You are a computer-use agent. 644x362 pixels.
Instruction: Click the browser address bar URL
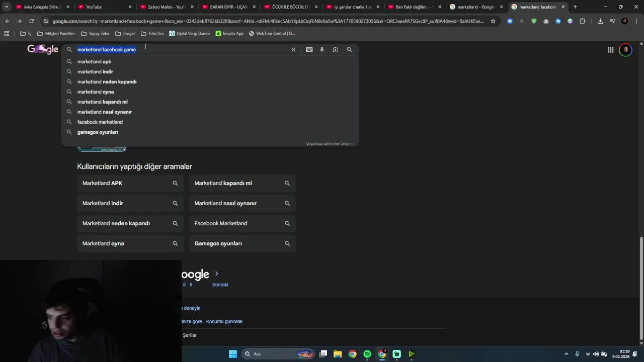tap(268, 21)
